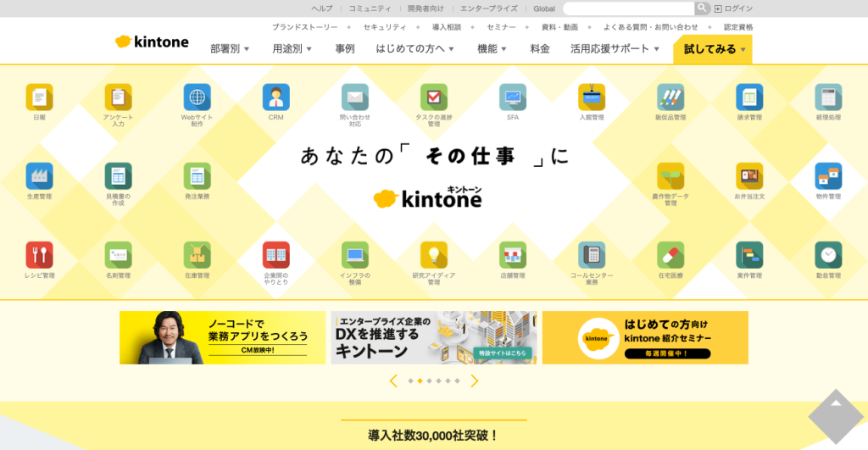
Task: Open the タスクの進捗管理 checkmark icon
Action: tap(433, 97)
